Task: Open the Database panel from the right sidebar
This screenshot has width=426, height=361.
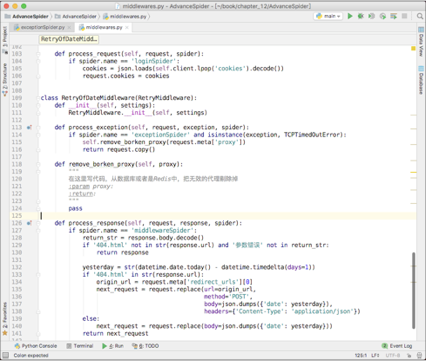Action: tap(421, 80)
